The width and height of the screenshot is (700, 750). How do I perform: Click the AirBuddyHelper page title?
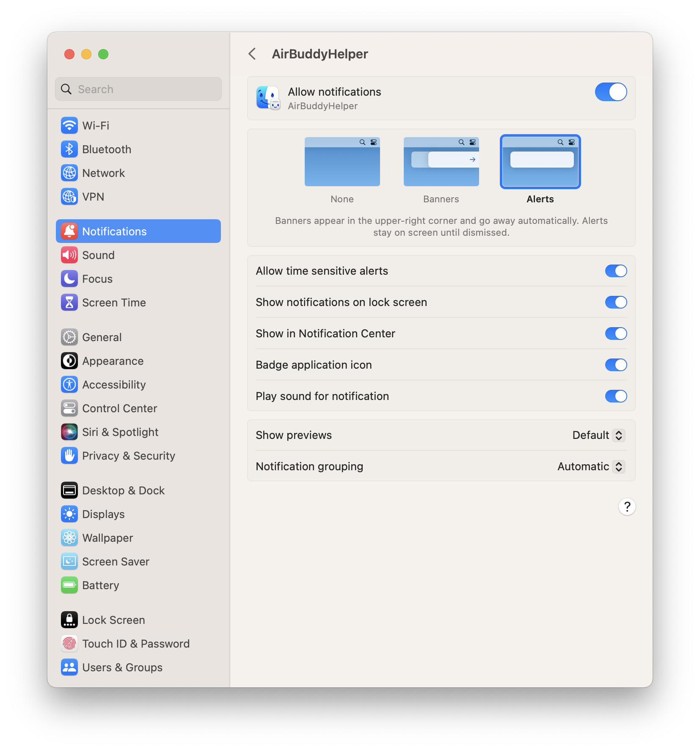pos(320,54)
